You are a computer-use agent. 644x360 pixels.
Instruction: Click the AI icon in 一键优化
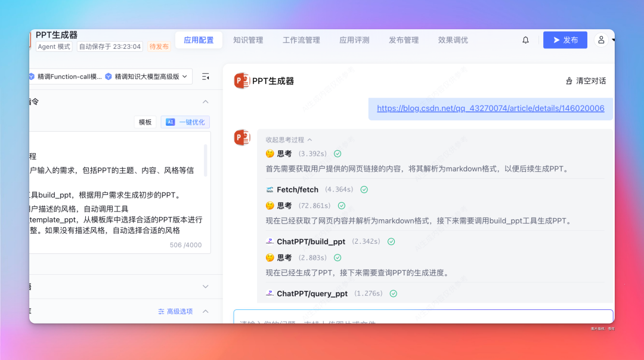170,122
